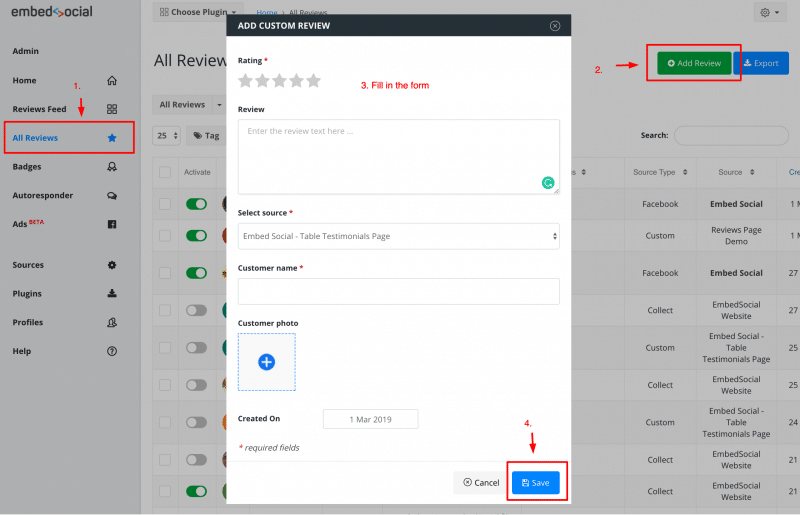This screenshot has width=800, height=515.
Task: Click the green Add Review button
Action: click(x=694, y=63)
